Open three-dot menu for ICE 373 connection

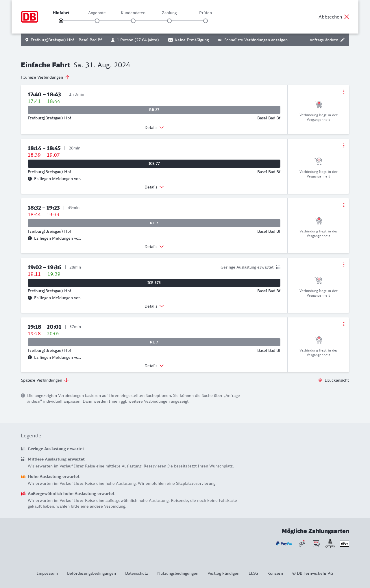tap(344, 265)
